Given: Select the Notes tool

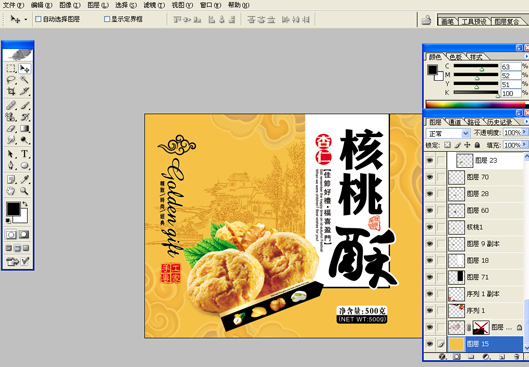Looking at the screenshot, I should 11,179.
